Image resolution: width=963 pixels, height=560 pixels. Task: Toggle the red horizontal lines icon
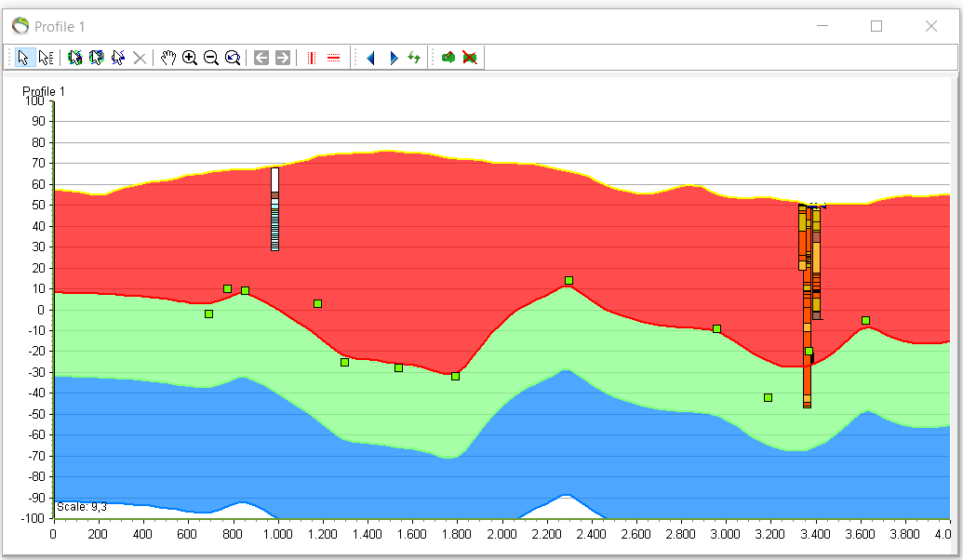click(x=333, y=58)
